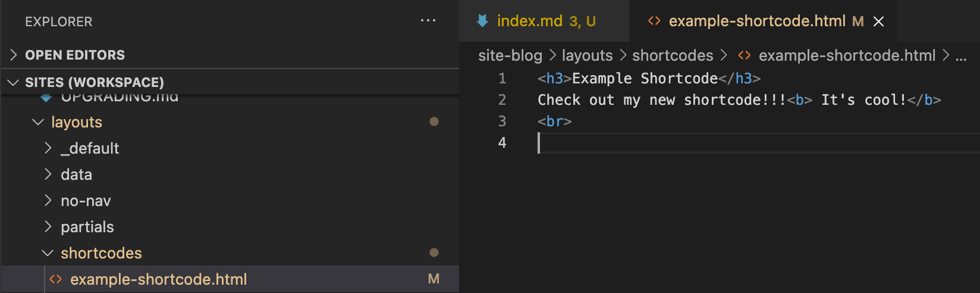Click line number 2 in the gutter
Image resolution: width=980 pixels, height=293 pixels.
502,99
